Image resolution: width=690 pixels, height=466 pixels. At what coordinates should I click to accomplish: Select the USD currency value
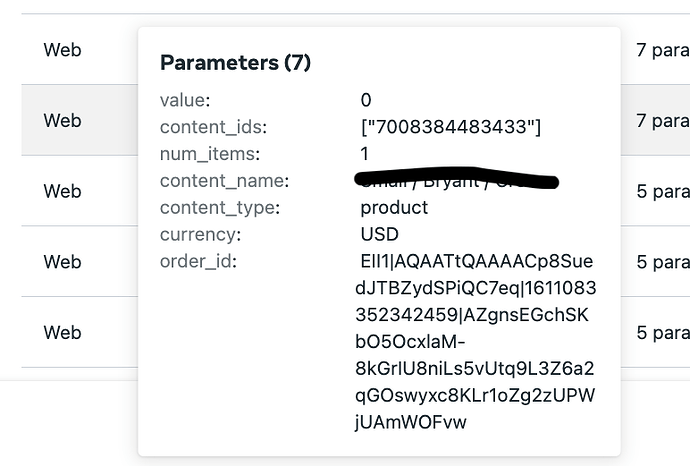click(380, 234)
